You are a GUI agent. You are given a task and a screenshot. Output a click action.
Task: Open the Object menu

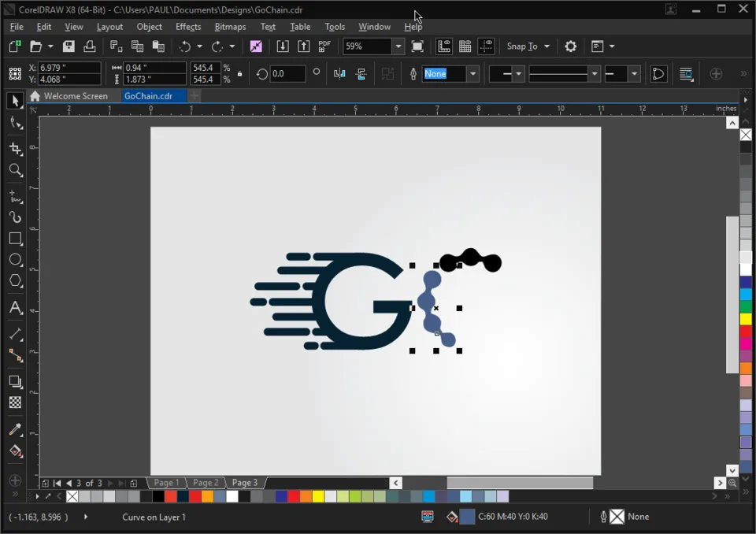[149, 27]
